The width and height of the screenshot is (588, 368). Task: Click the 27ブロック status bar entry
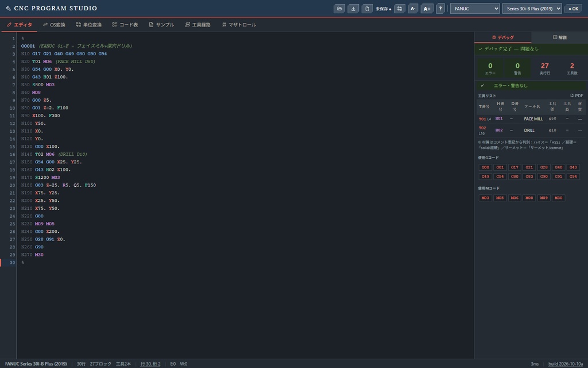pos(100,364)
